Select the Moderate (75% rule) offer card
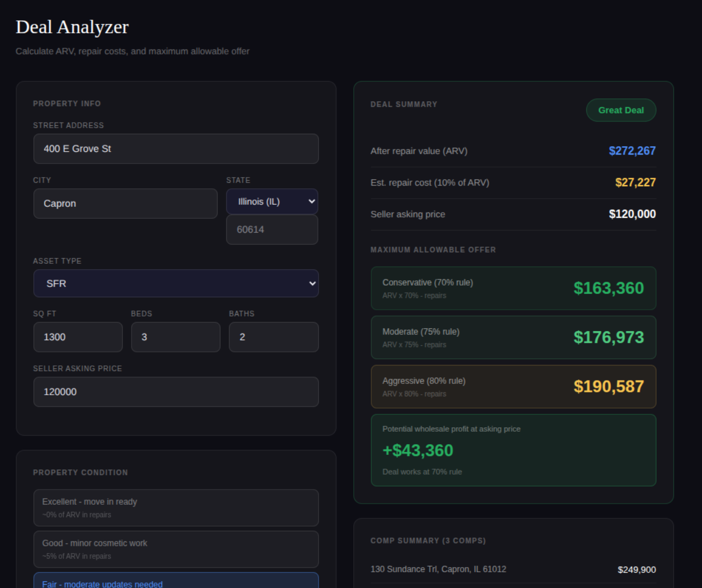The width and height of the screenshot is (702, 588). [x=513, y=337]
